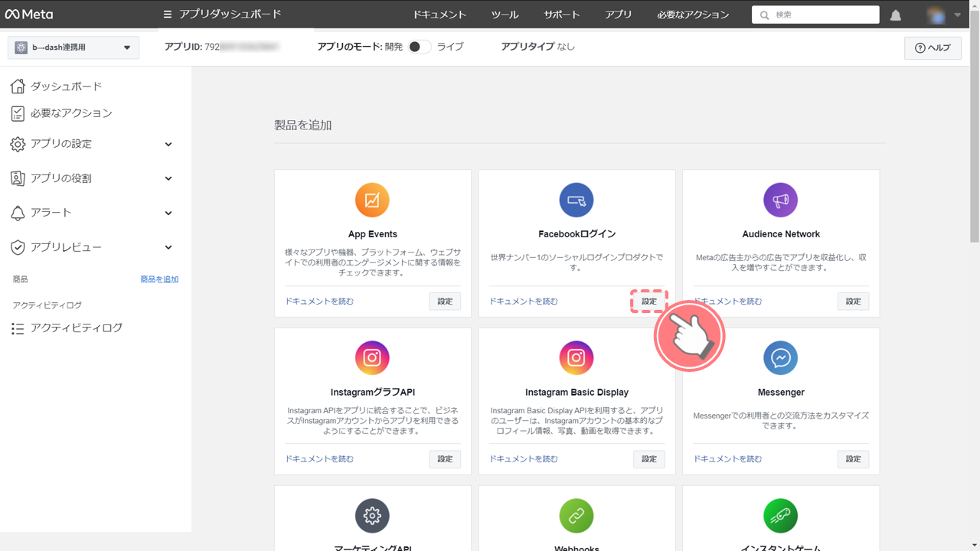
Task: Click the App Events orange chart icon
Action: (372, 201)
